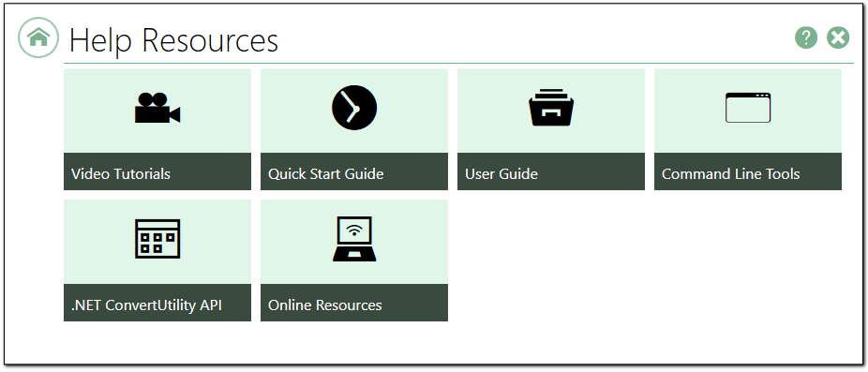Screen dimensions: 868x372
Task: Open Video Tutorials label
Action: click(x=121, y=174)
